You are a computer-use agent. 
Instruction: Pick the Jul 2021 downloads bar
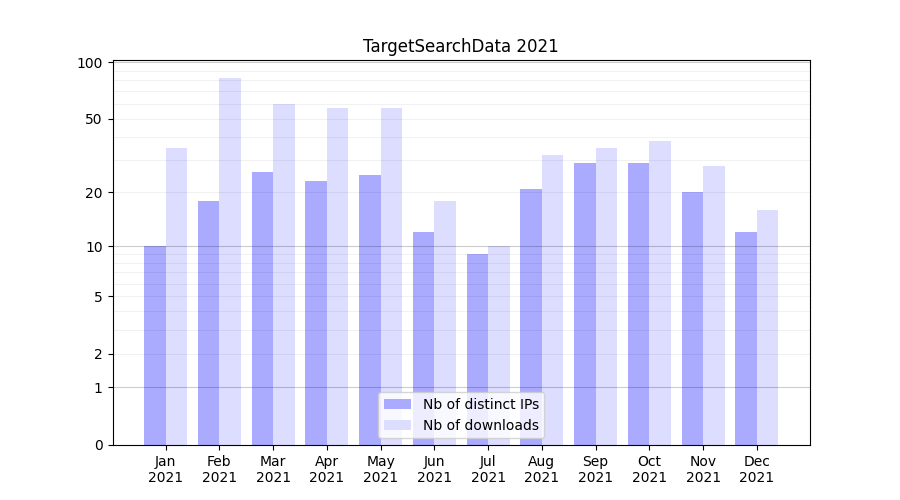(x=498, y=345)
